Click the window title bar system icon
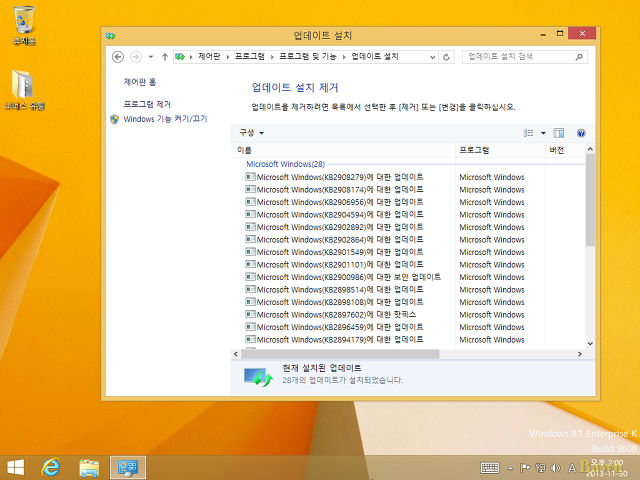 111,36
